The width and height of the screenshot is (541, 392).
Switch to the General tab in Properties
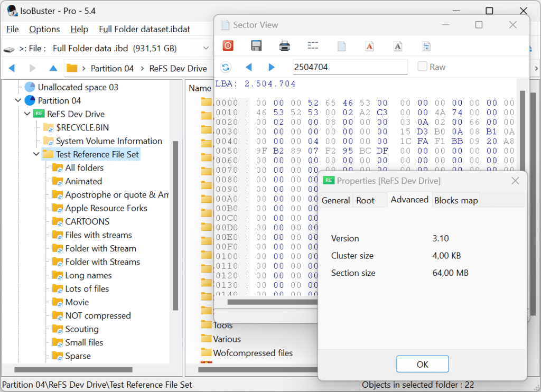[x=335, y=200]
